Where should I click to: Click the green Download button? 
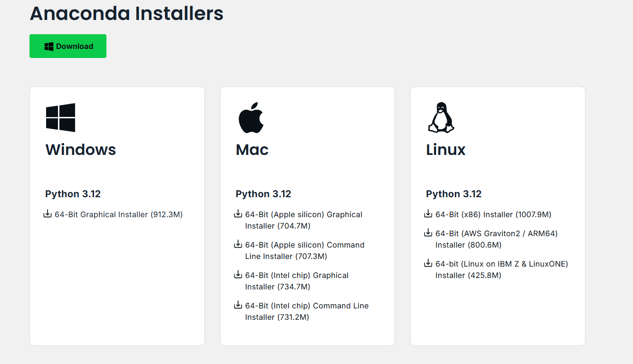pyautogui.click(x=68, y=46)
